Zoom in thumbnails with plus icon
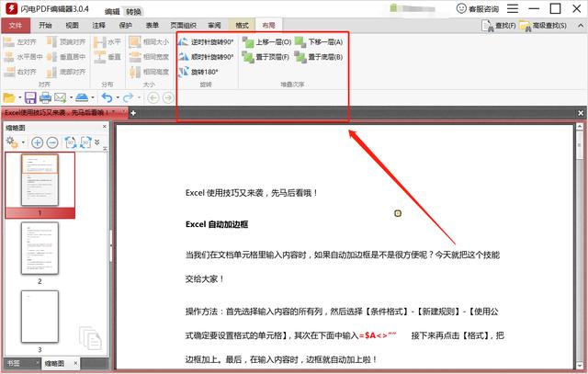The image size is (588, 374). 38,142
